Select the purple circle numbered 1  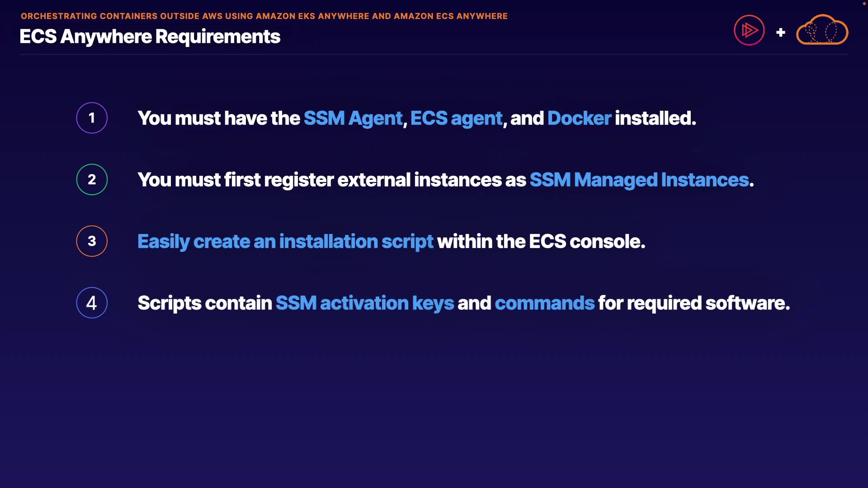[x=92, y=118]
